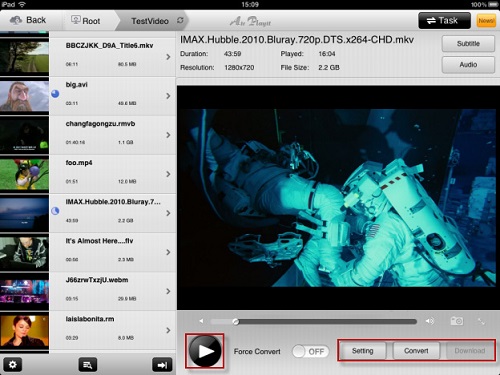The width and height of the screenshot is (500, 375).
Task: Toggle Force Convert switch
Action: click(x=310, y=351)
